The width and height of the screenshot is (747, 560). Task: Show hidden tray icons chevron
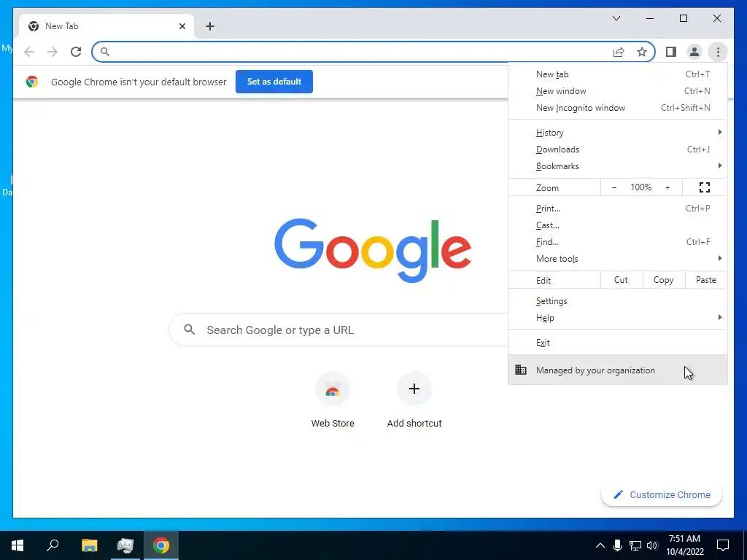(600, 545)
